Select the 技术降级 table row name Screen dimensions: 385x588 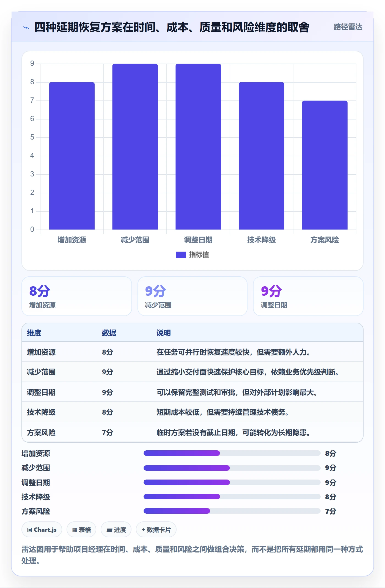pyautogui.click(x=41, y=412)
